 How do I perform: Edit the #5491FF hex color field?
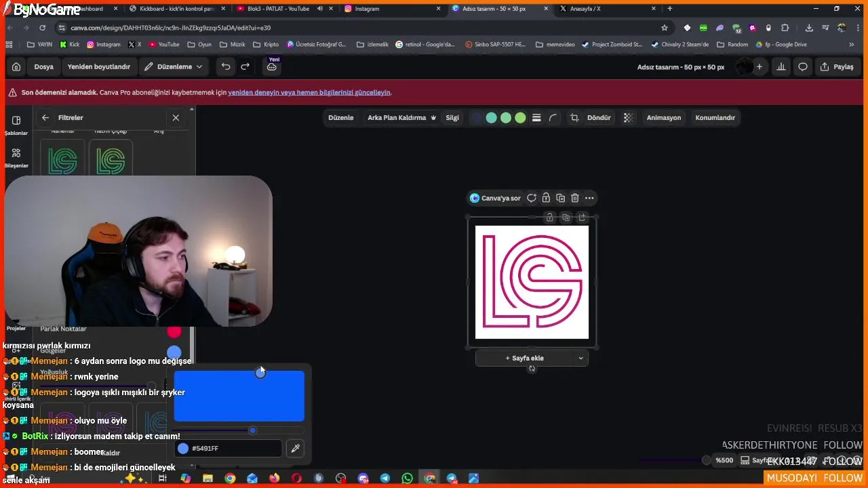pyautogui.click(x=229, y=448)
